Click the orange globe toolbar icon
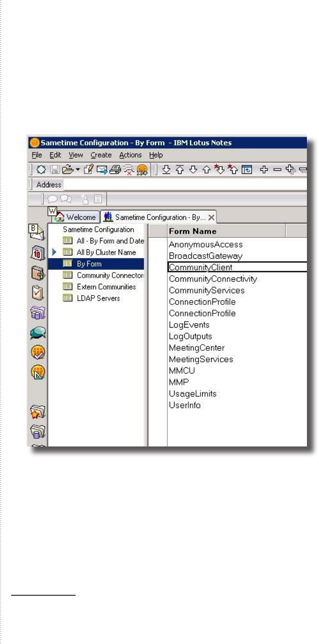Image resolution: width=319 pixels, height=644 pixels. tap(142, 169)
